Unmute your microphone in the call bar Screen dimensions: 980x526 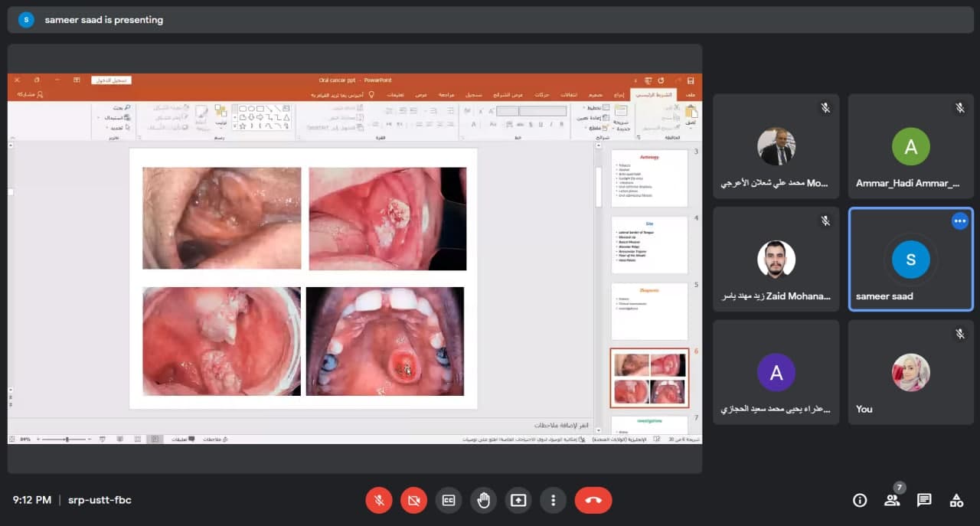[x=378, y=500]
